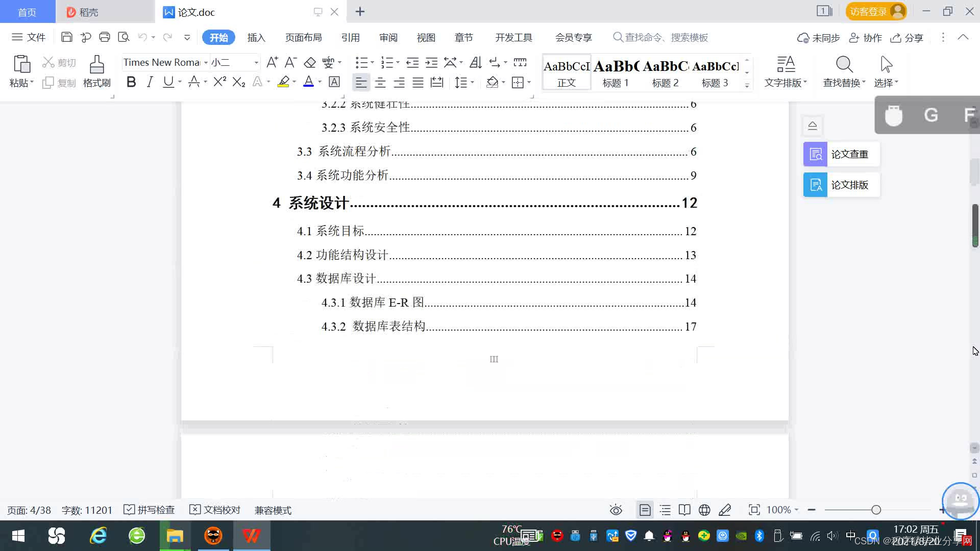Set paragraph to right alignment
Image resolution: width=980 pixels, height=551 pixels.
click(x=399, y=82)
